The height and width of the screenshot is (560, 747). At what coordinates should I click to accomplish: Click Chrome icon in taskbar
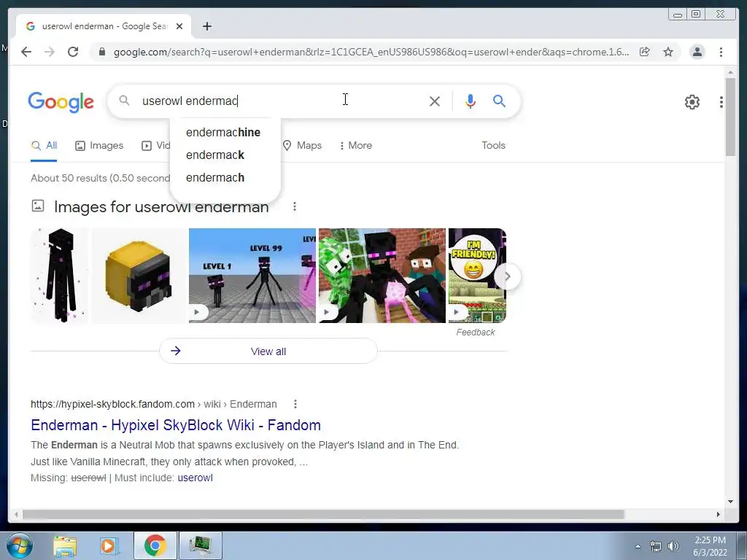[x=155, y=545]
